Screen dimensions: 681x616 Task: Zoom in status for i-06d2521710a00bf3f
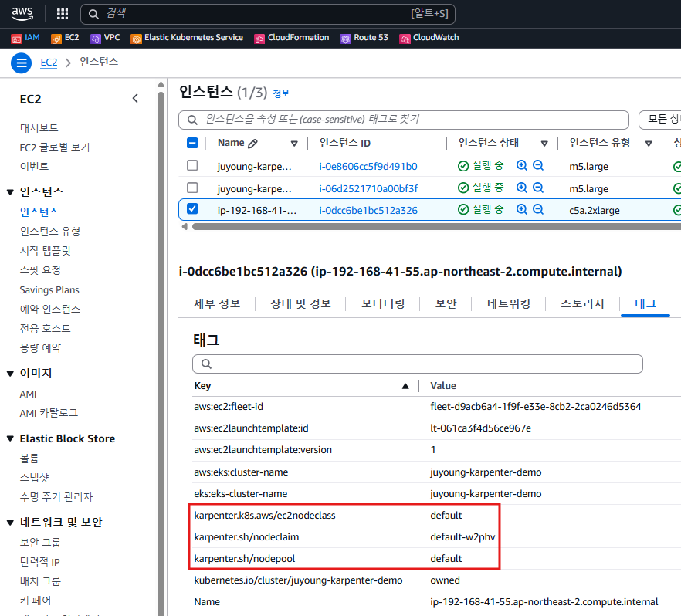[x=522, y=188]
